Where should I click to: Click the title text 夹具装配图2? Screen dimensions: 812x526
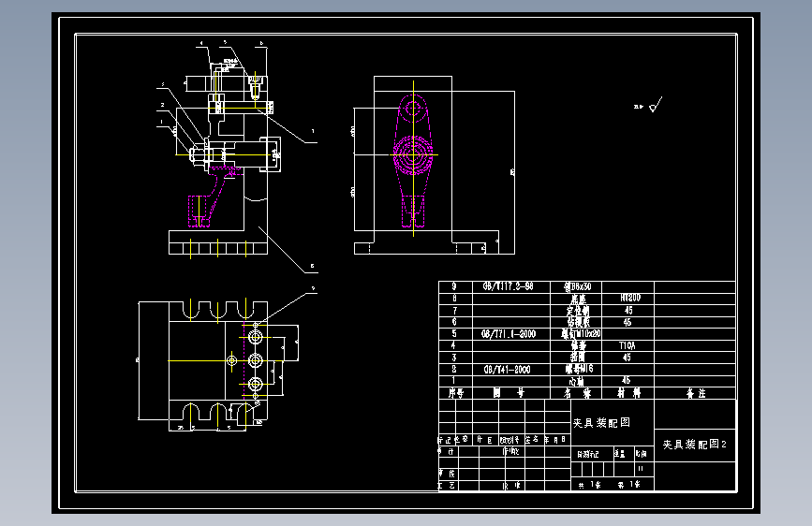pos(694,445)
